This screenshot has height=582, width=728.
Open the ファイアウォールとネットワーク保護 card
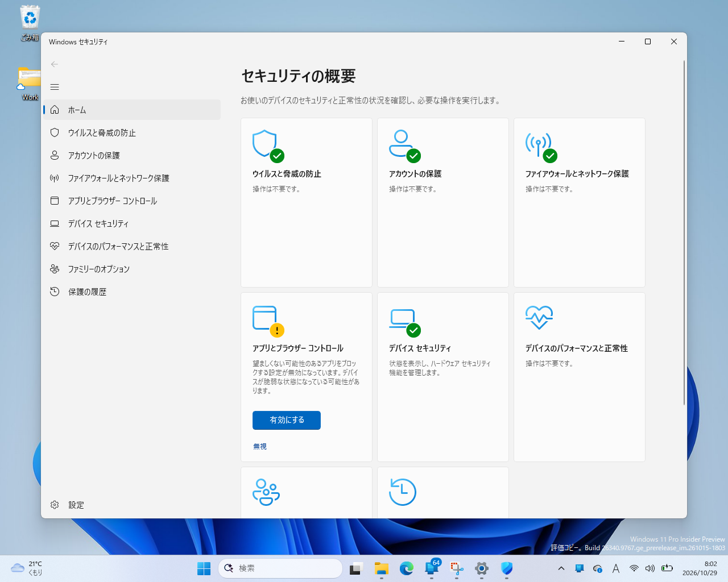[x=580, y=202]
